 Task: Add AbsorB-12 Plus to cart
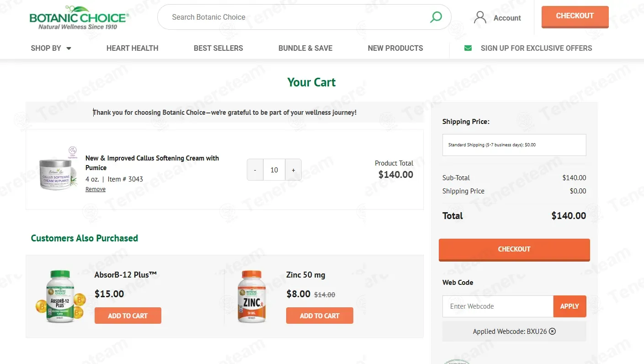click(x=128, y=316)
